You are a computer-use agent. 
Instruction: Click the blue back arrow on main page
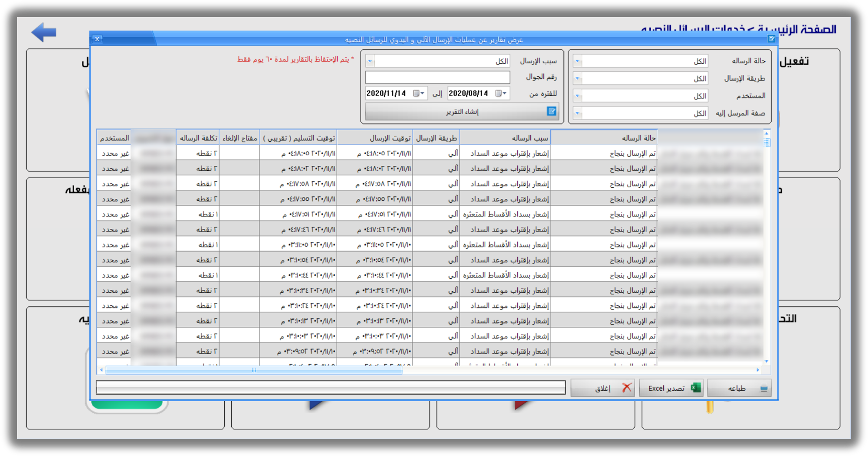pyautogui.click(x=44, y=33)
